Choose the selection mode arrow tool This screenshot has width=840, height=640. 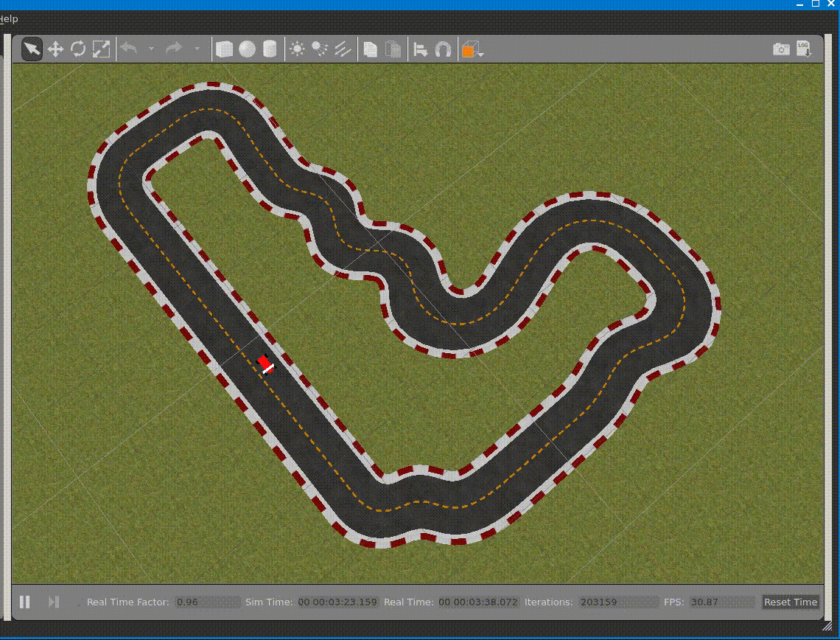32,49
